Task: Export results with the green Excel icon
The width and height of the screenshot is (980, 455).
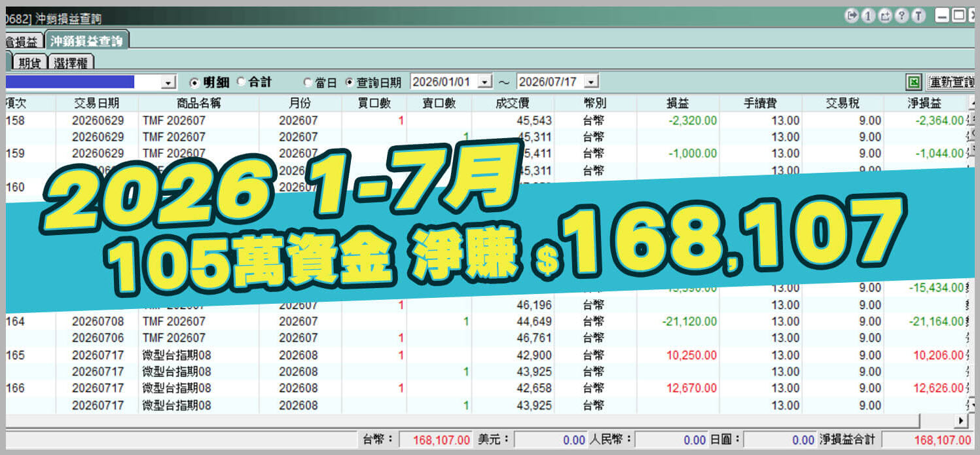Action: click(x=914, y=82)
